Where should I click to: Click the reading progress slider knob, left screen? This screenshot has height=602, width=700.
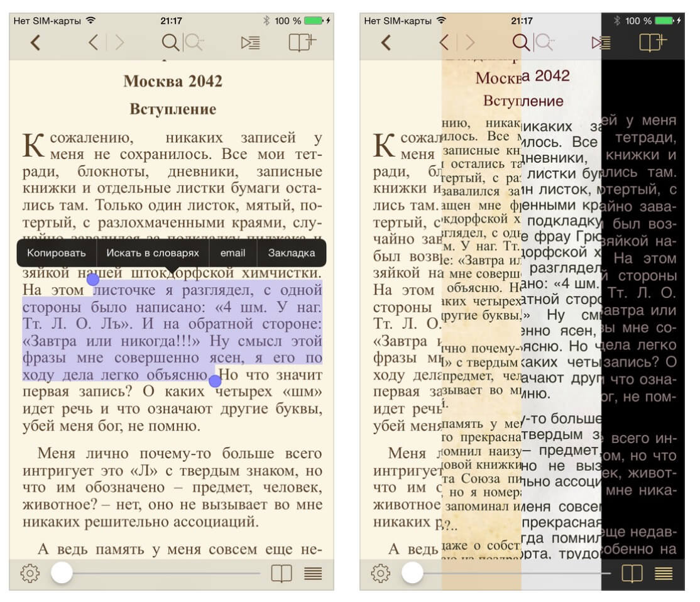pos(62,573)
